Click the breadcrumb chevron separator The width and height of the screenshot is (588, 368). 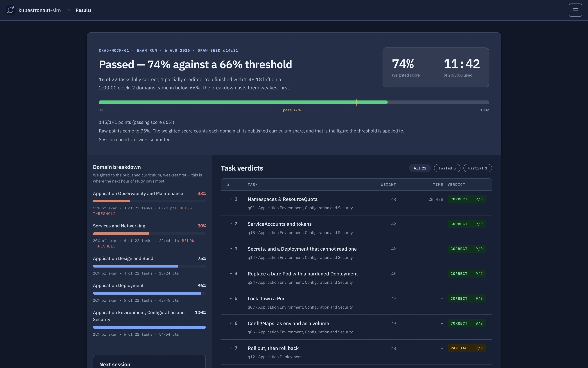click(69, 10)
